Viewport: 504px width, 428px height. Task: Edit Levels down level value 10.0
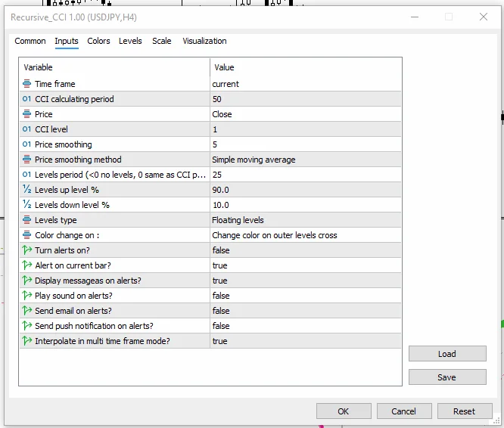click(x=306, y=204)
